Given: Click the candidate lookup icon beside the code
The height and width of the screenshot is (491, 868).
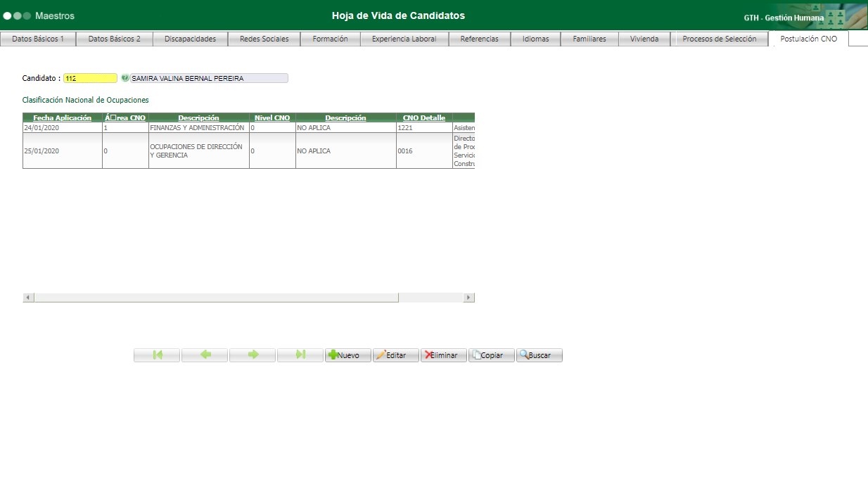Looking at the screenshot, I should tap(125, 78).
